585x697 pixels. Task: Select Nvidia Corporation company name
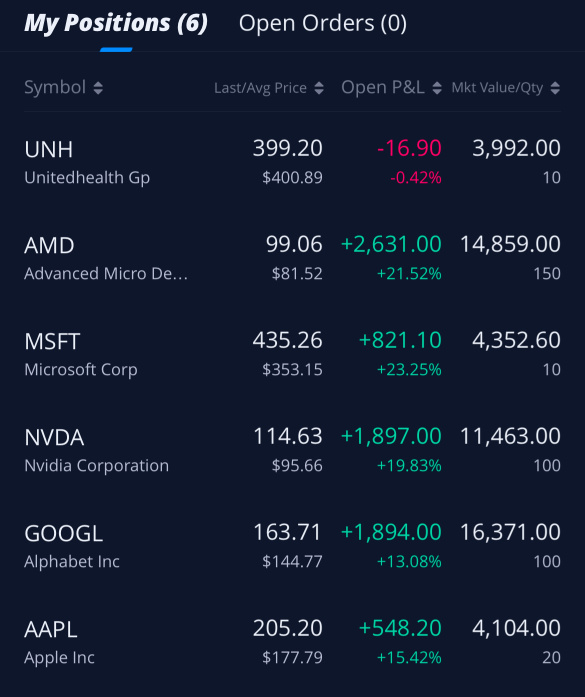pos(96,466)
